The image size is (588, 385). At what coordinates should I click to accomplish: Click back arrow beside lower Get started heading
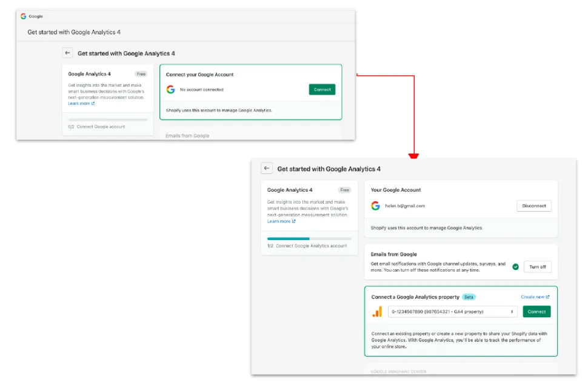click(267, 168)
